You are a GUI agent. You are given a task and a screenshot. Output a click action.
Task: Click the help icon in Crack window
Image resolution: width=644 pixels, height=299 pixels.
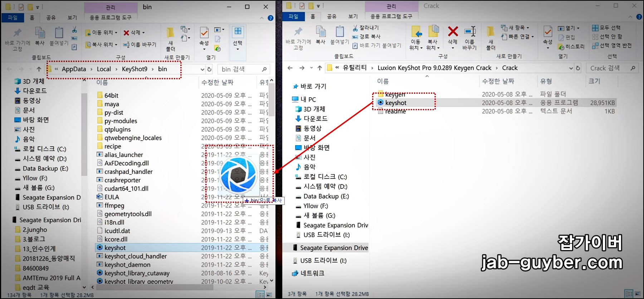[639, 17]
